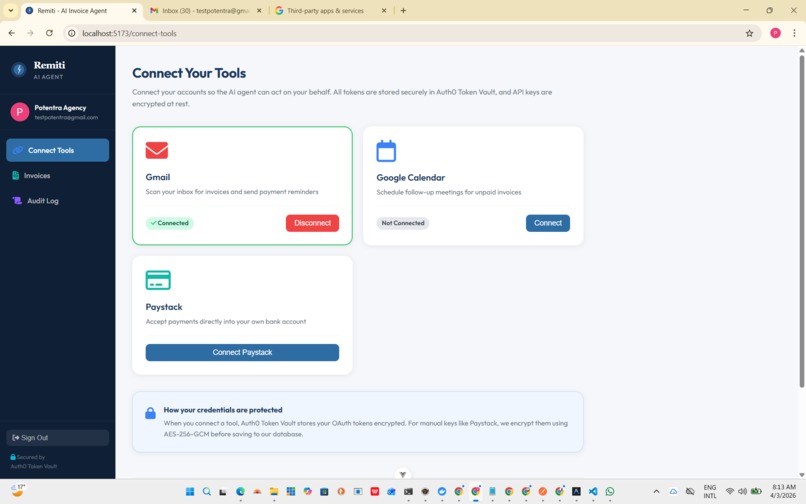Sign out of Remiti

(x=58, y=438)
